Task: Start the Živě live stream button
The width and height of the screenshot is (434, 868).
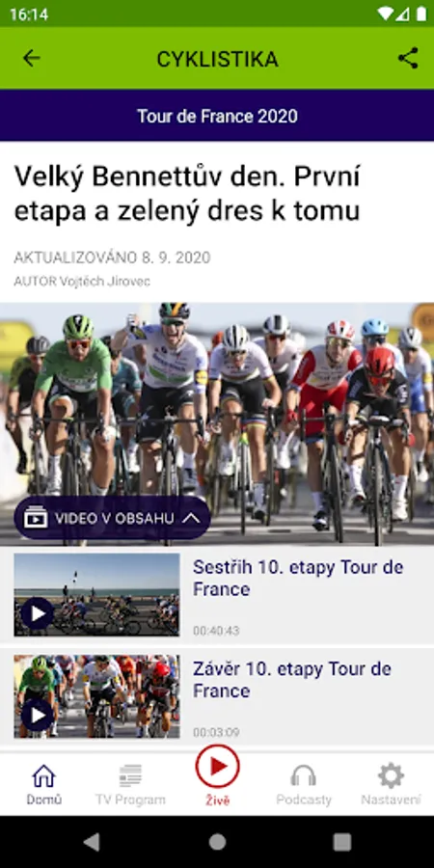Action: (x=218, y=767)
